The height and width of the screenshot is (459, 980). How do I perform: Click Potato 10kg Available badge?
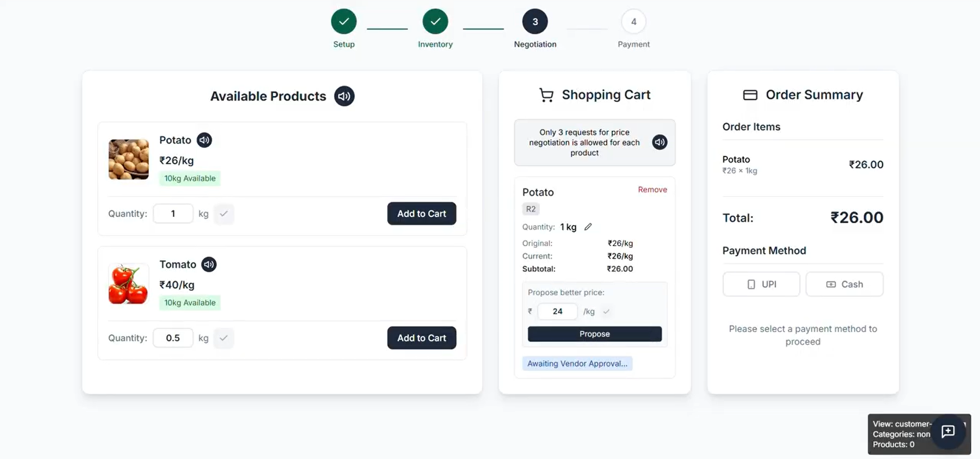pyautogui.click(x=190, y=179)
